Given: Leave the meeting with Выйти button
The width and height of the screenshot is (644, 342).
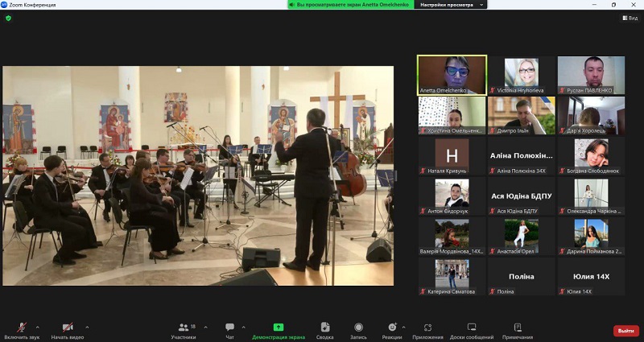Looking at the screenshot, I should tap(625, 330).
